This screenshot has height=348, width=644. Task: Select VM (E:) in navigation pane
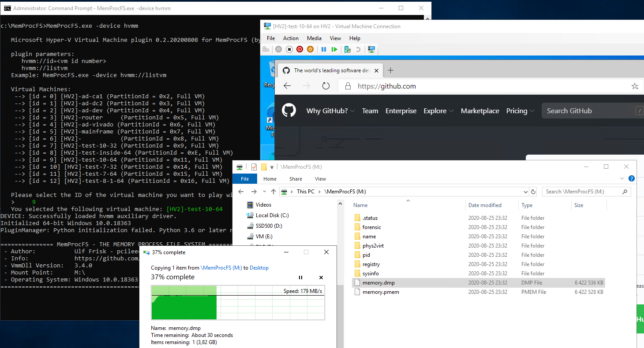click(x=264, y=237)
